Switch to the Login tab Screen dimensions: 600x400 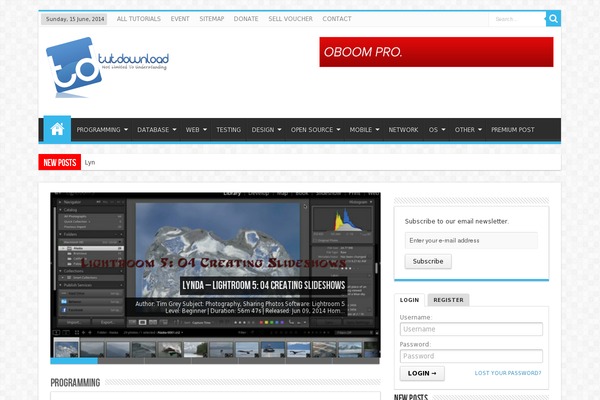click(x=410, y=300)
